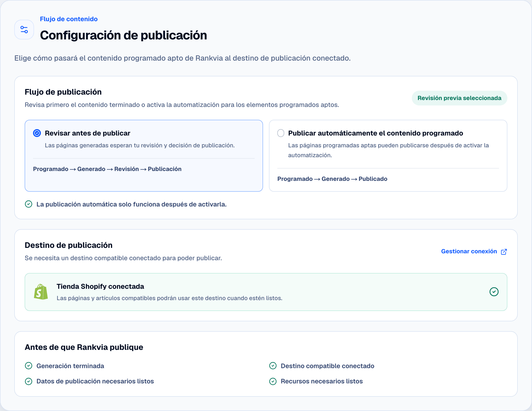532x411 pixels.
Task: Click the 'Destino de publicación' section heading
Action: [x=68, y=245]
